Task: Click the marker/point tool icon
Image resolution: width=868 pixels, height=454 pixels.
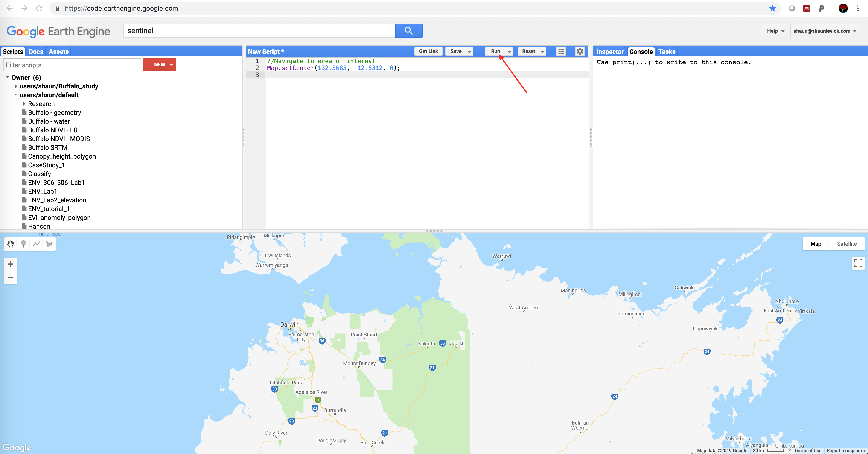Action: pos(23,244)
